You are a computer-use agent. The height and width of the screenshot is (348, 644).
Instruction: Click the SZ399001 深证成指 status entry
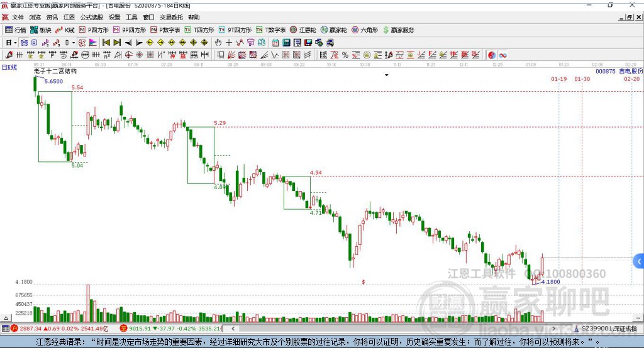(x=609, y=329)
